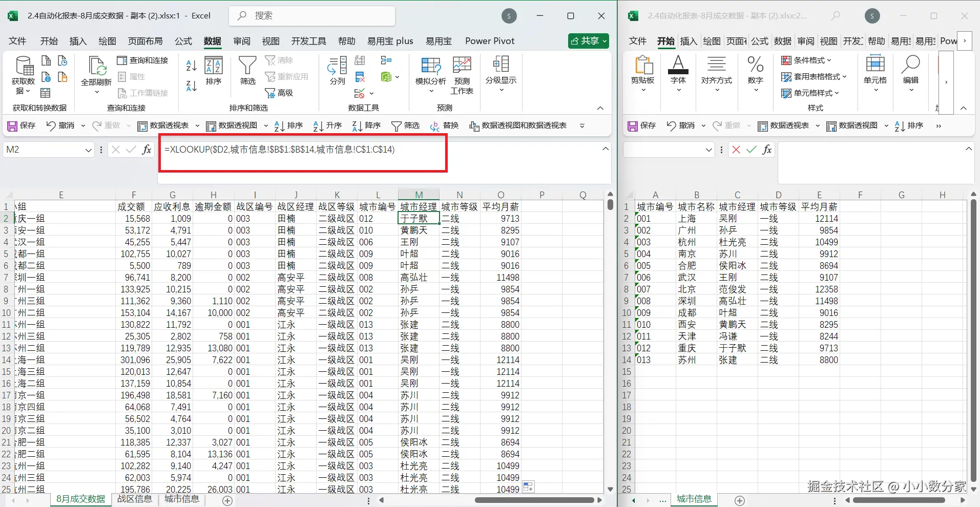Open the 单元格 cells group
Image resolution: width=980 pixels, height=507 pixels.
875,74
